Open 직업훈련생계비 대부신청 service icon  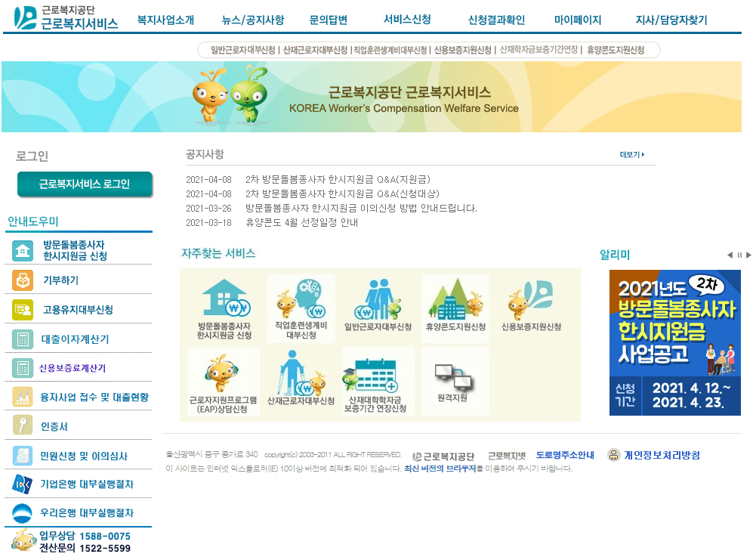(301, 309)
